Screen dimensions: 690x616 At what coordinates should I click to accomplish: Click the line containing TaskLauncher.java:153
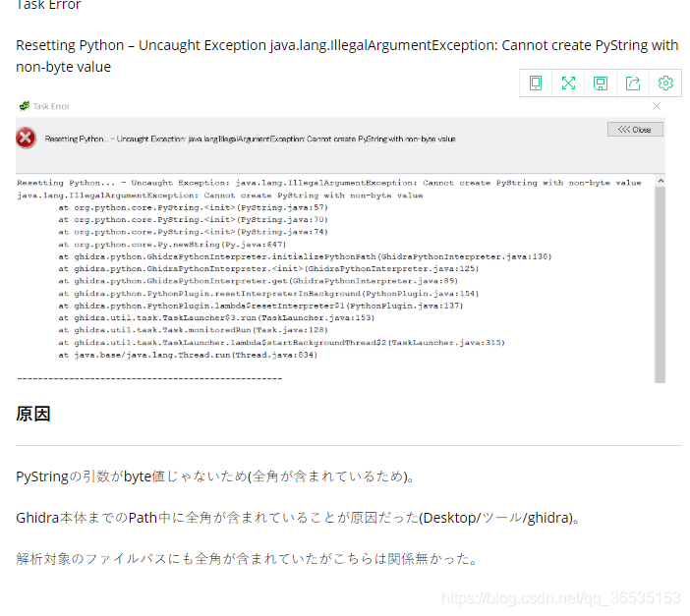(216, 317)
